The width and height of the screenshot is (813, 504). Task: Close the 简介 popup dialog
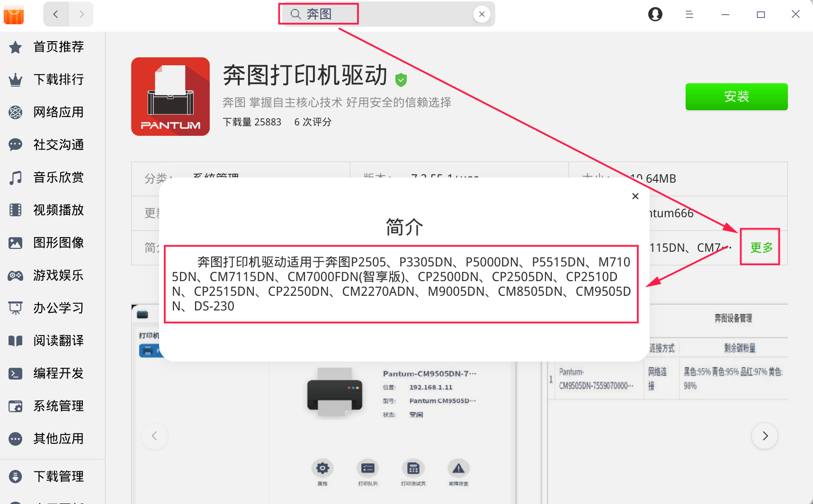click(635, 196)
